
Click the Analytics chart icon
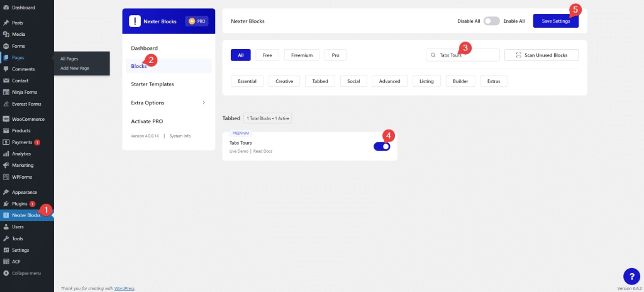click(6, 154)
